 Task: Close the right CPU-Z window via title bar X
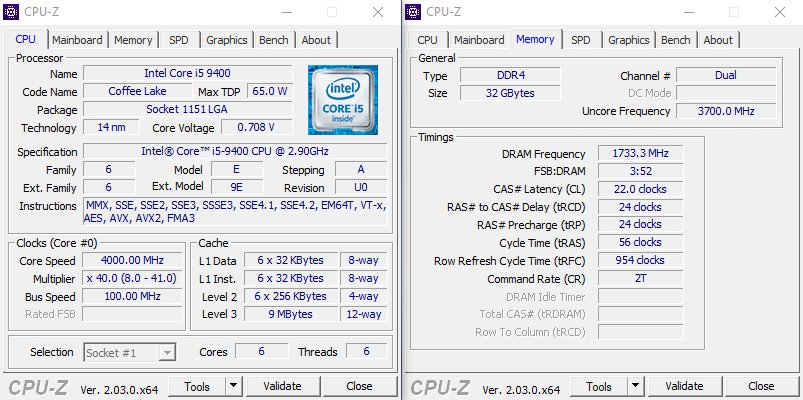pos(779,12)
